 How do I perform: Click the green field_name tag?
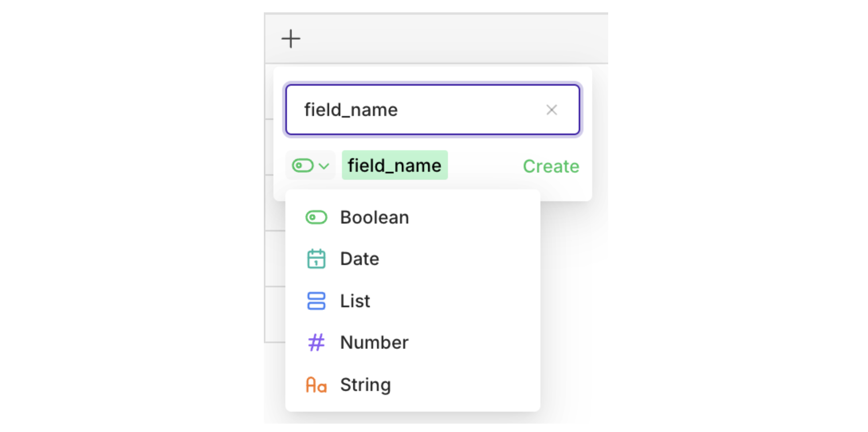(x=394, y=165)
